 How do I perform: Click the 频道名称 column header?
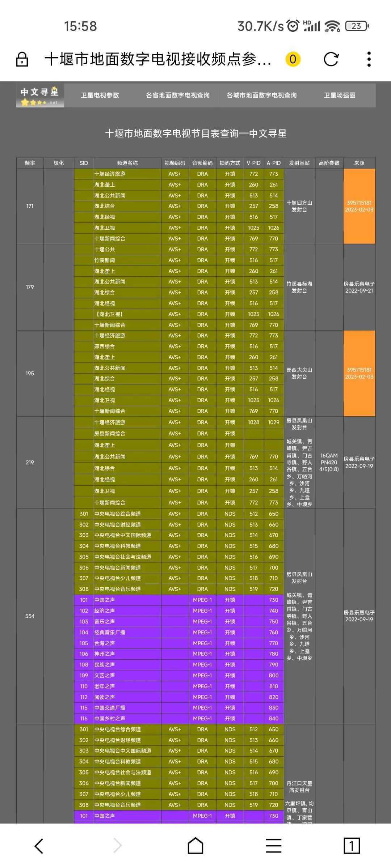click(x=127, y=163)
